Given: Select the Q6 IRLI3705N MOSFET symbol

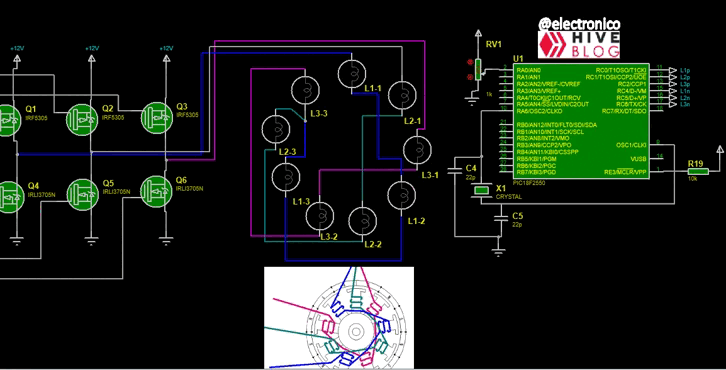Looking at the screenshot, I should click(x=156, y=192).
